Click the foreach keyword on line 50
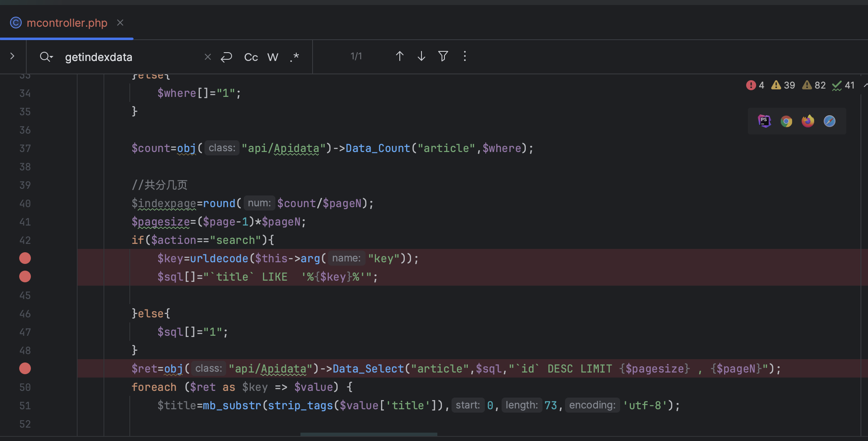This screenshot has height=441, width=868. (x=154, y=387)
